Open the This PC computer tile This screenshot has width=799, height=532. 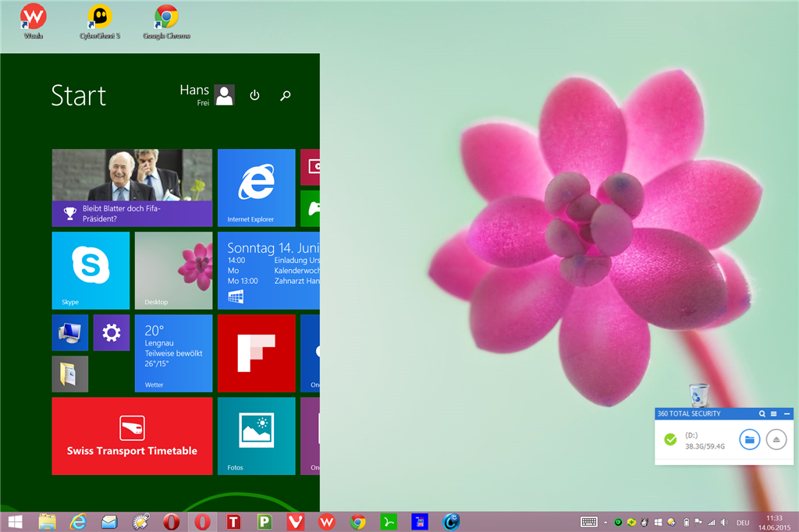pyautogui.click(x=69, y=333)
